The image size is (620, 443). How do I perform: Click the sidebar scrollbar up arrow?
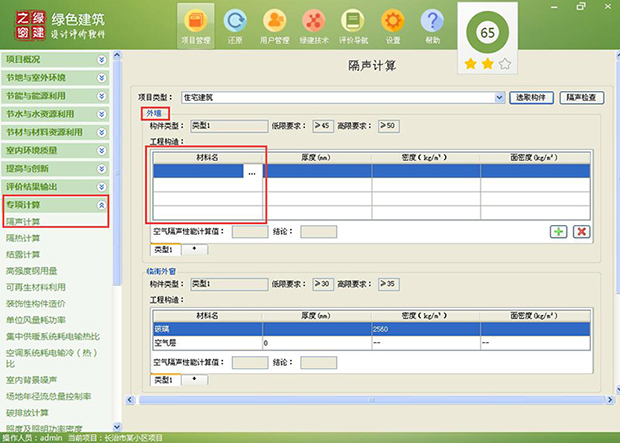pos(117,55)
